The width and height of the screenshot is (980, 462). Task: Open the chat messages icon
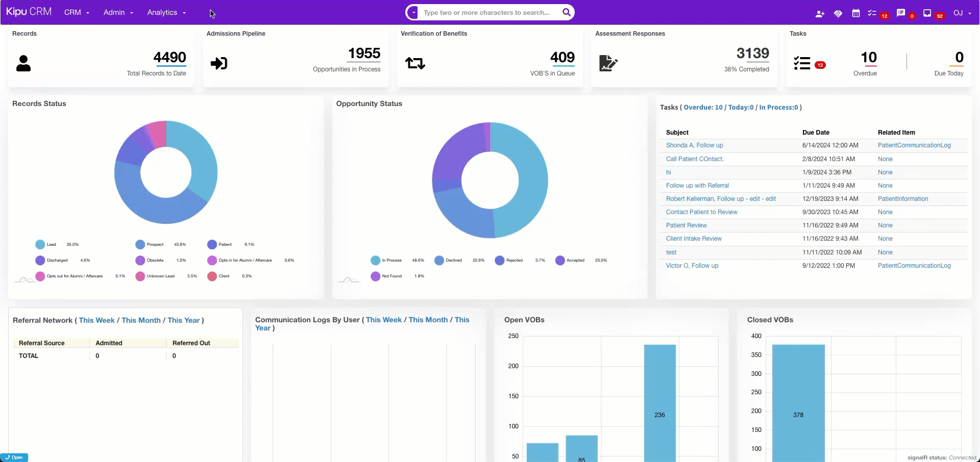coord(901,13)
